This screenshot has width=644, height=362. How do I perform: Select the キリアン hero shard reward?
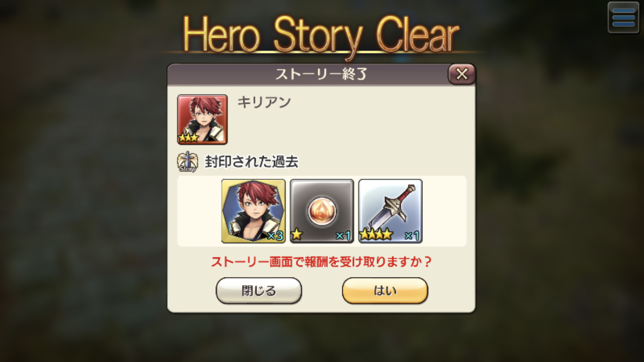253,211
